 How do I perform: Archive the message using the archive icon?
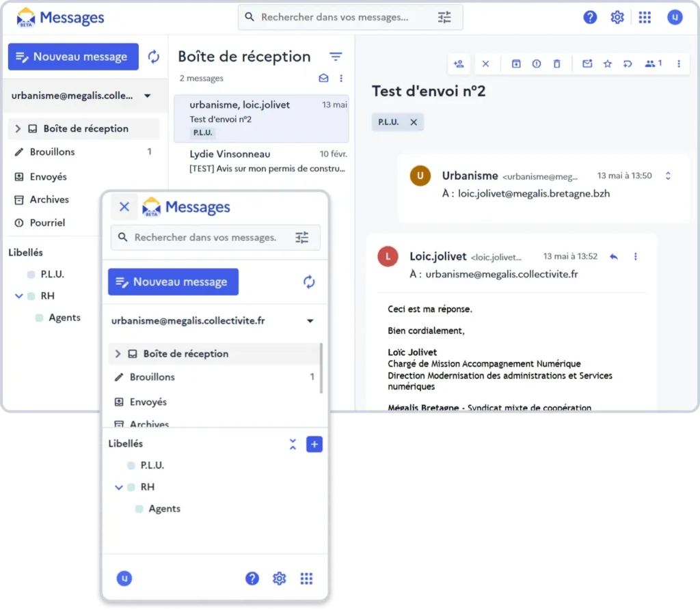[516, 64]
